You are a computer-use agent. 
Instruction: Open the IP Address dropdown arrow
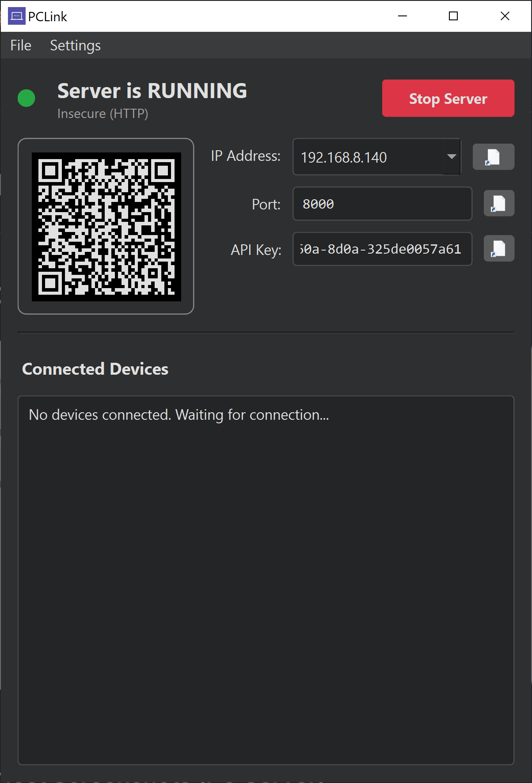(x=452, y=157)
